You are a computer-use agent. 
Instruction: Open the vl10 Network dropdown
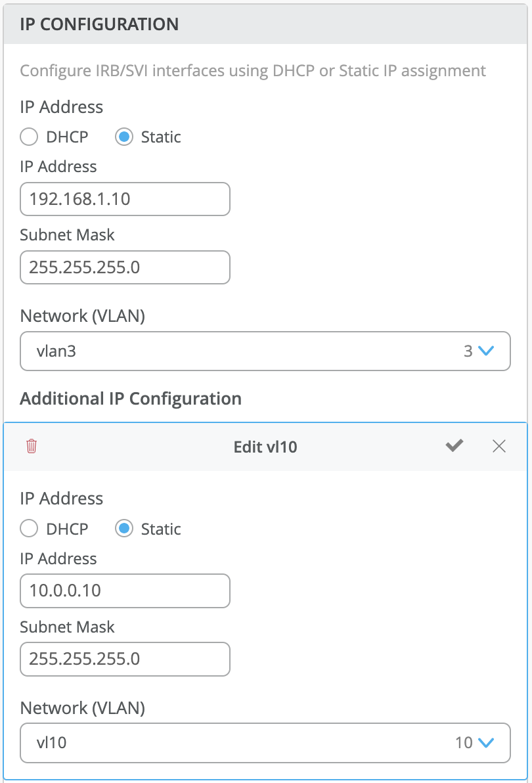[265, 743]
